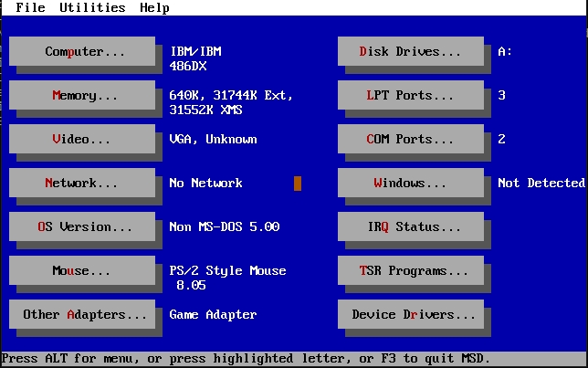Click the mouse driver version "8.05"
The width and height of the screenshot is (588, 368).
(x=191, y=286)
